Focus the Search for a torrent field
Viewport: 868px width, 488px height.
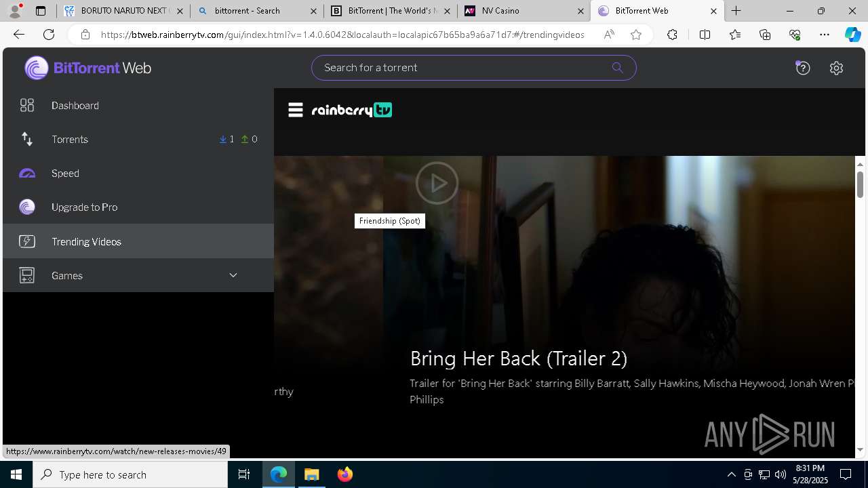click(473, 68)
